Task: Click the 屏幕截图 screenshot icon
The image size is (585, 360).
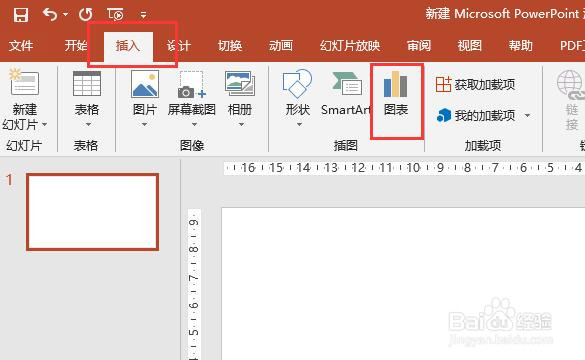Action: pyautogui.click(x=191, y=85)
